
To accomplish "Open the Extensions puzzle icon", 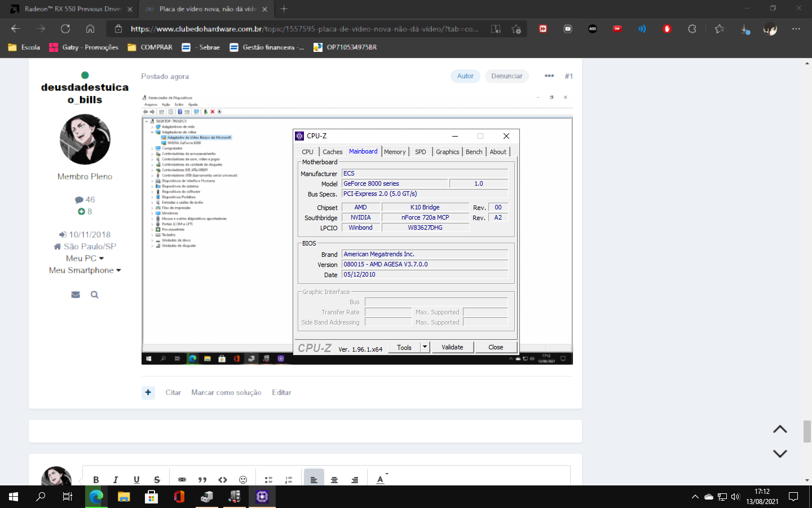I will coord(692,29).
